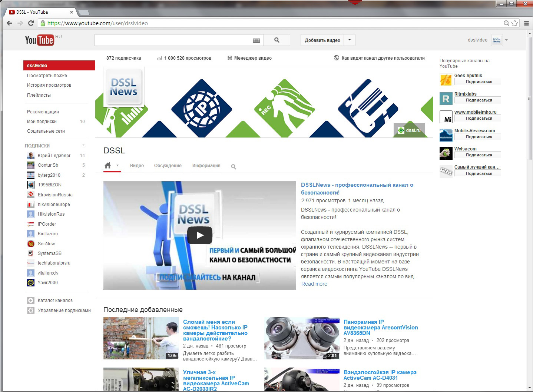Open Плейлисты in the sidebar
The width and height of the screenshot is (533, 392).
(39, 95)
